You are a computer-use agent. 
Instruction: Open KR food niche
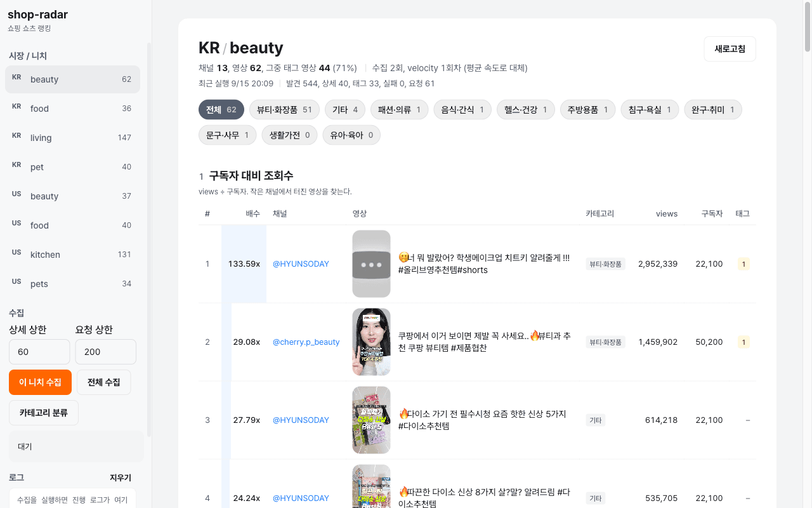click(72, 109)
